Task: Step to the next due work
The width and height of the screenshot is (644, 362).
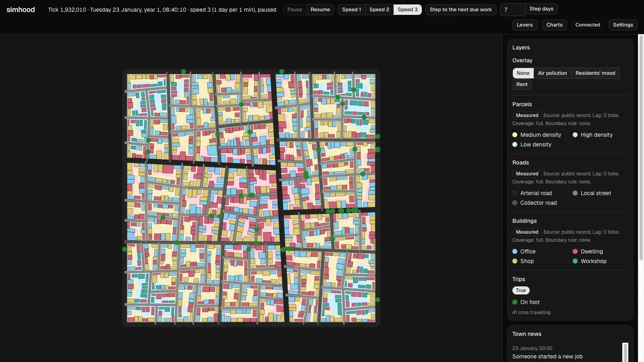Action: click(x=460, y=10)
